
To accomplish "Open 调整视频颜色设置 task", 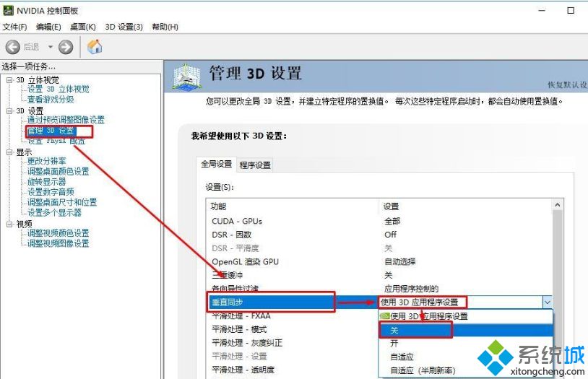I will [x=58, y=233].
